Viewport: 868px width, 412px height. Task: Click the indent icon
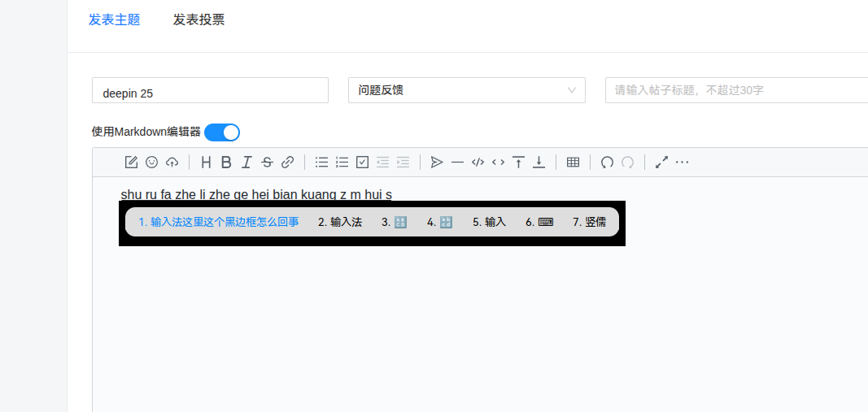click(x=403, y=162)
